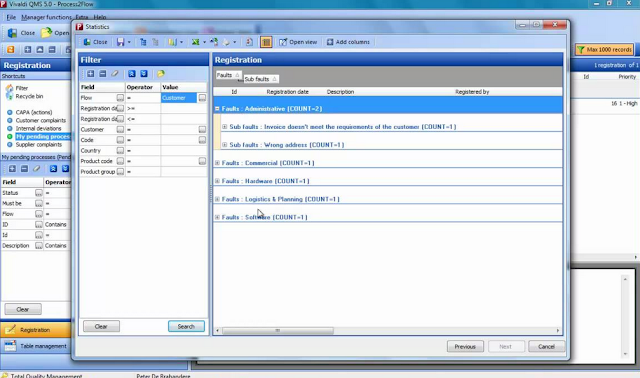Expand Sub faults : Invoice doesn't meet requirements
The width and height of the screenshot is (640, 378).
[224, 127]
